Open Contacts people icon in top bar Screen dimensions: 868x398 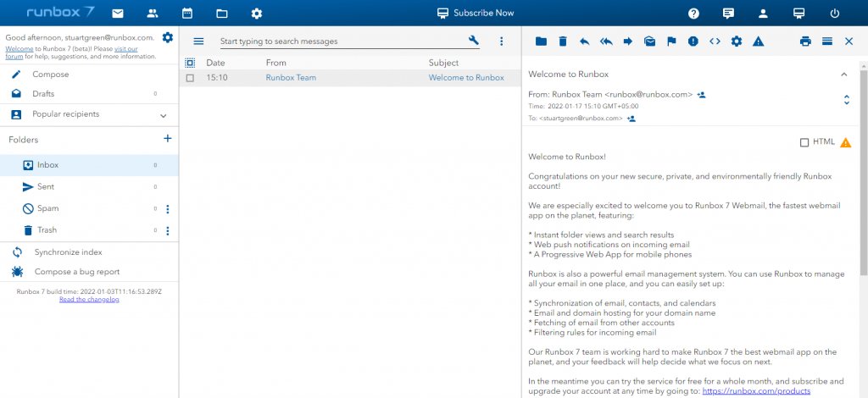pyautogui.click(x=153, y=14)
